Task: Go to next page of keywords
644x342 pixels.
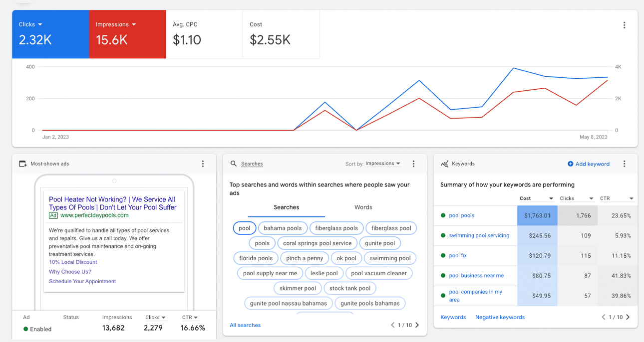Action: click(628, 317)
